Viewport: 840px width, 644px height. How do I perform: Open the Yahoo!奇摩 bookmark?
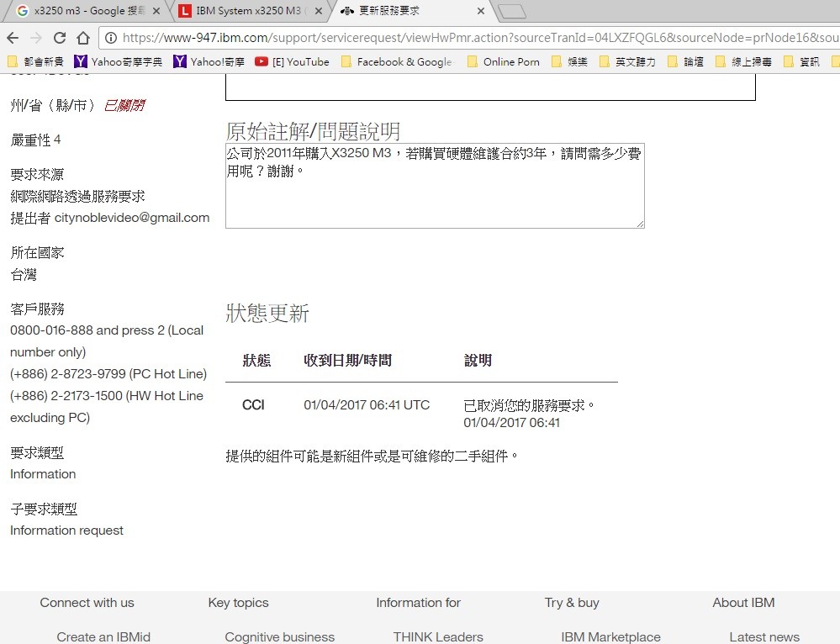tap(209, 61)
